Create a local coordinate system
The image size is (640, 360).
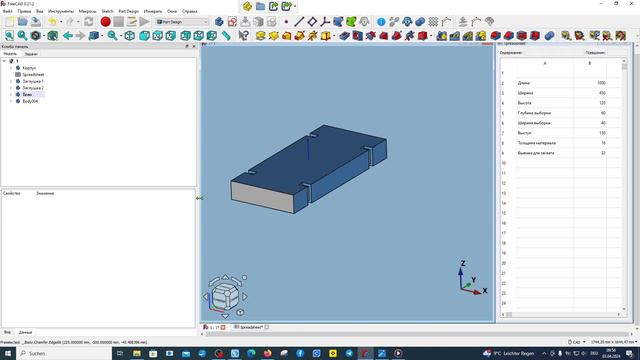pyautogui.click(x=325, y=22)
